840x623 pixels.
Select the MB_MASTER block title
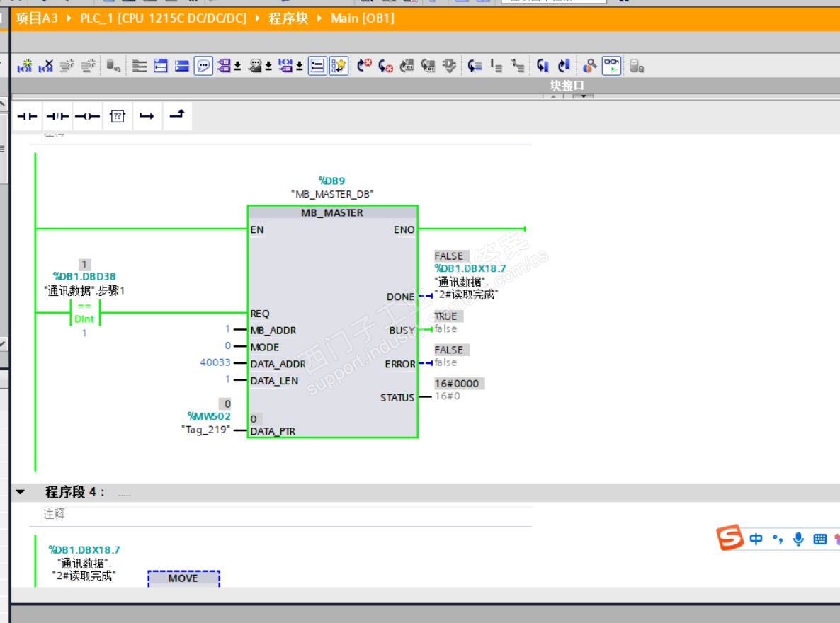(x=332, y=212)
